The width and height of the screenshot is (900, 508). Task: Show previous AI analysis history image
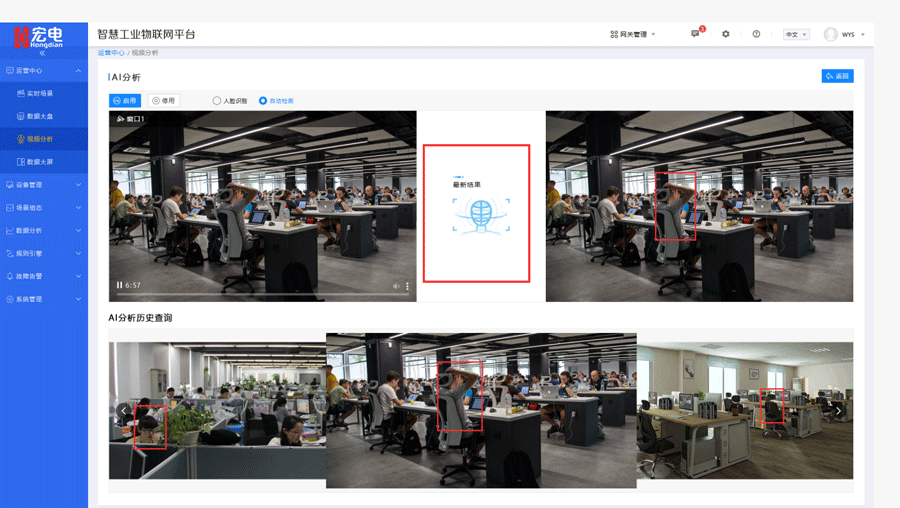click(124, 411)
